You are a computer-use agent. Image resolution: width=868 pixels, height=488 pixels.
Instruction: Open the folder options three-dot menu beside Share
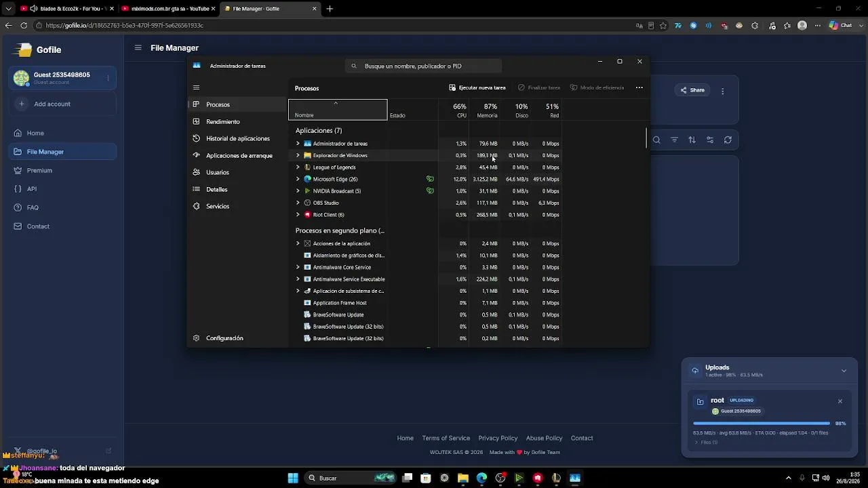(x=723, y=91)
